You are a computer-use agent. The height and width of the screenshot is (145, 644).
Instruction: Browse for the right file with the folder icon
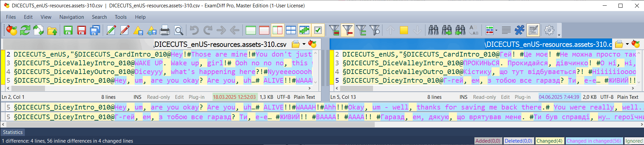click(619, 44)
